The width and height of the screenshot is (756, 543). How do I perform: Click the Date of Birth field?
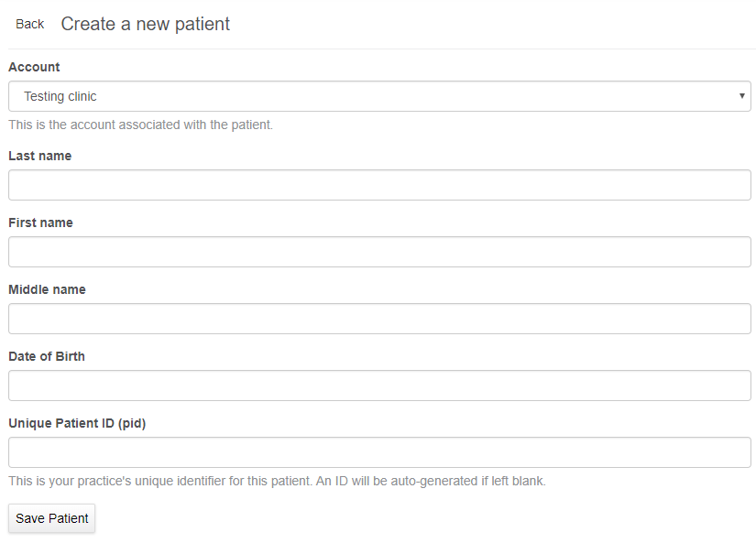tap(379, 386)
